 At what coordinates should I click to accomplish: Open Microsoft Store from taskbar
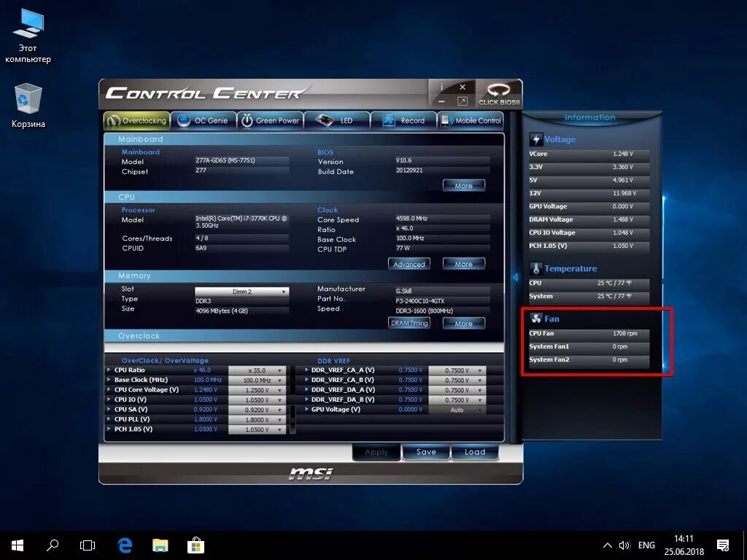(x=196, y=545)
